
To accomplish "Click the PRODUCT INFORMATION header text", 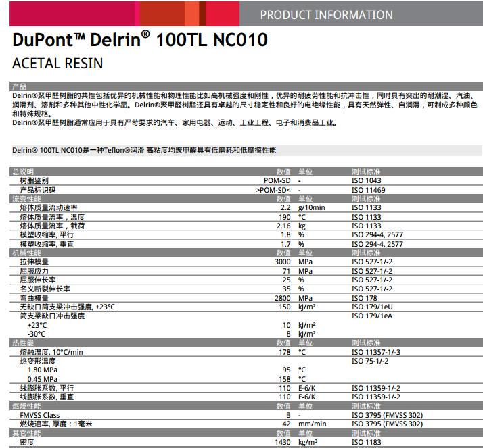I will 326,15.
